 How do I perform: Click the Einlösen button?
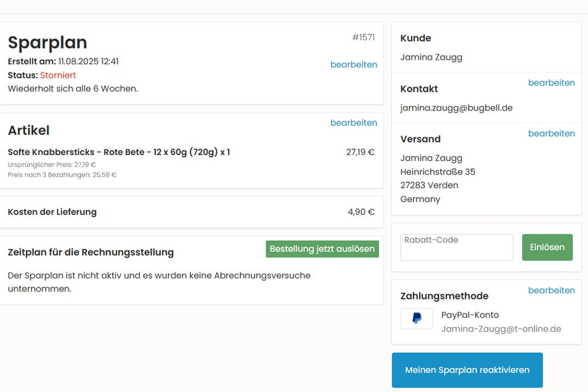pyautogui.click(x=547, y=247)
